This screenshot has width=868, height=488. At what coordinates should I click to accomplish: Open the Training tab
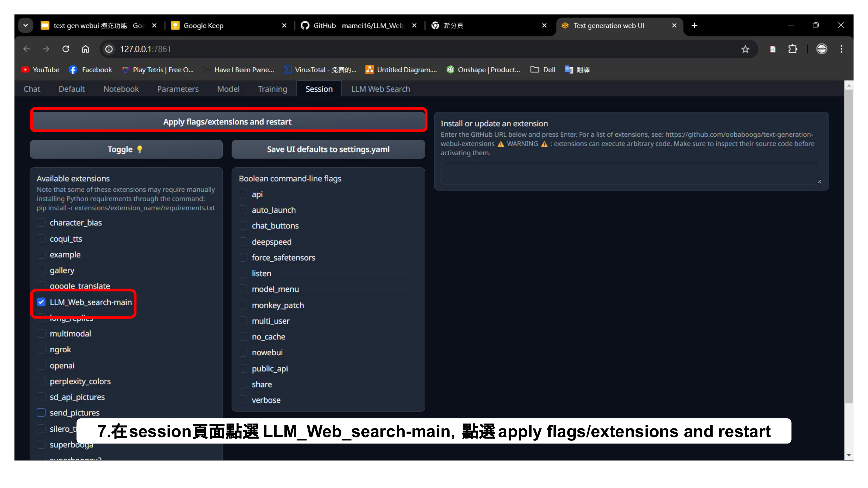coord(272,89)
